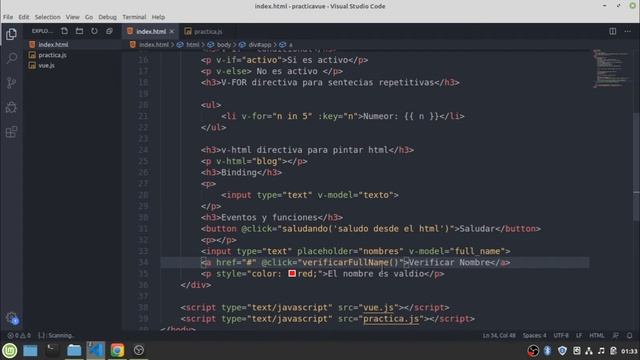Open the Bluetooth tray icon
The image size is (640, 360).
coord(547,351)
